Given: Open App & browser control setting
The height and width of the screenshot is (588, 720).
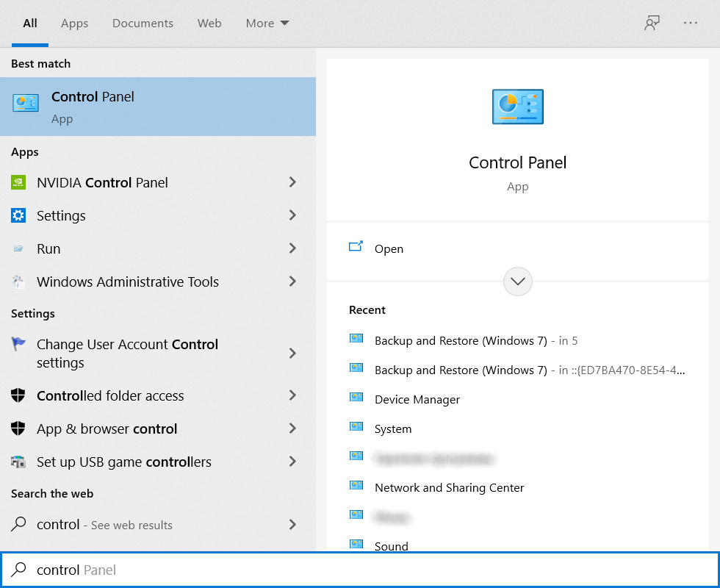Looking at the screenshot, I should 158,429.
